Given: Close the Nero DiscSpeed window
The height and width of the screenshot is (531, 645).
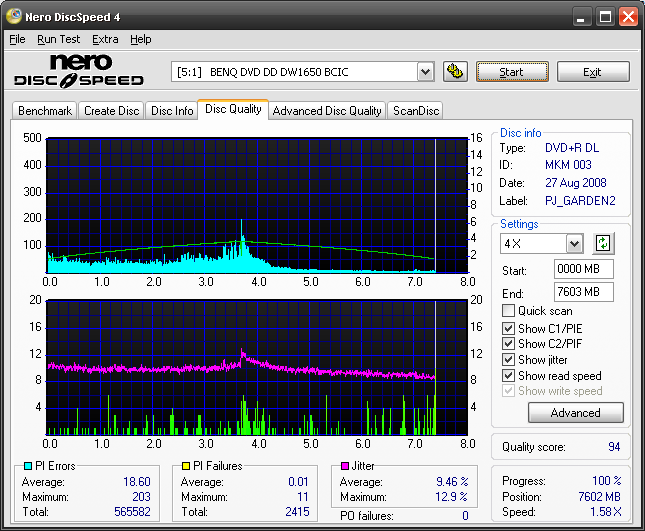Looking at the screenshot, I should 629,17.
